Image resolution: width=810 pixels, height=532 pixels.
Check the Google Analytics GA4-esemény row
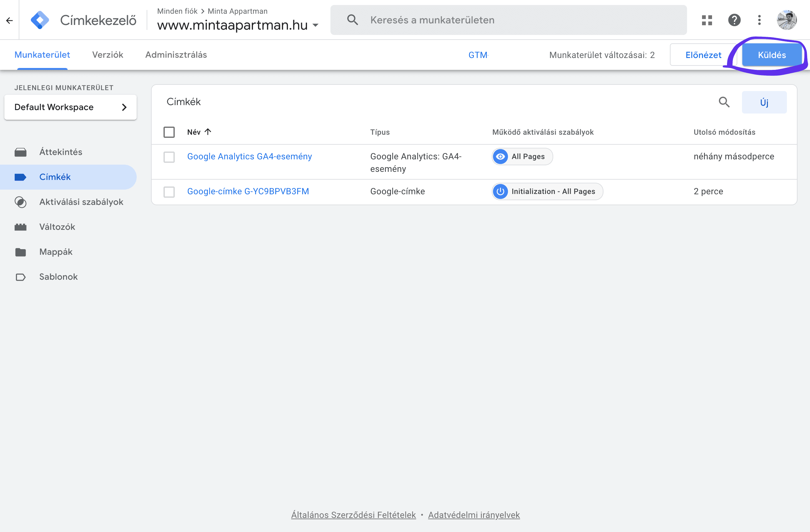tap(169, 157)
